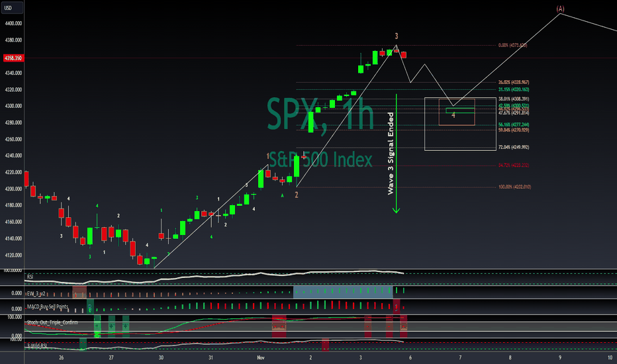Click date 9 on the time axis
The height and width of the screenshot is (364, 617).
click(560, 357)
